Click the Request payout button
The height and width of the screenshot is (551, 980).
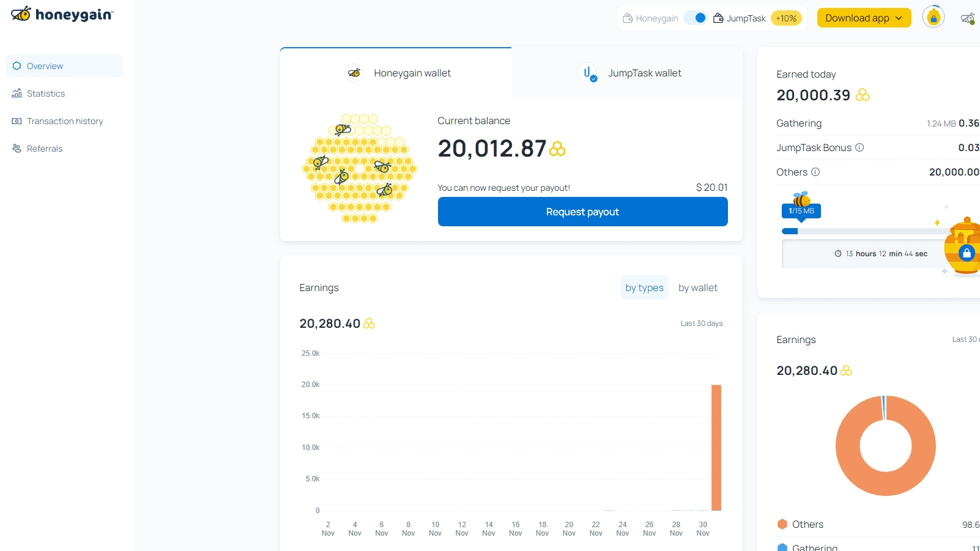point(583,212)
